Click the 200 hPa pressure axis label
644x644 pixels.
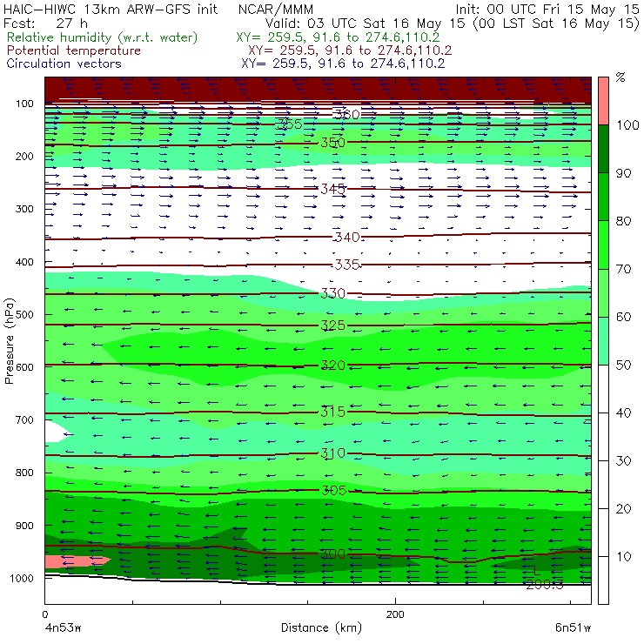[x=24, y=156]
